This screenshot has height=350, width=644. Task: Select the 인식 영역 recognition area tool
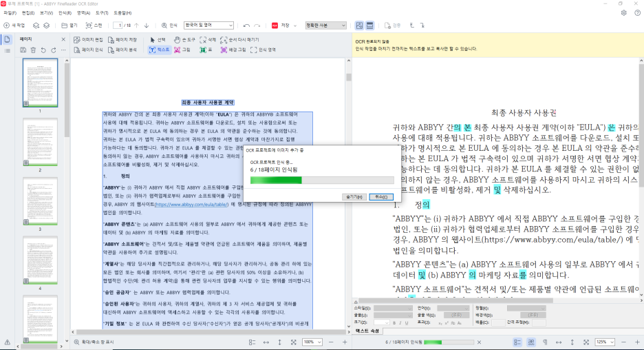(264, 50)
